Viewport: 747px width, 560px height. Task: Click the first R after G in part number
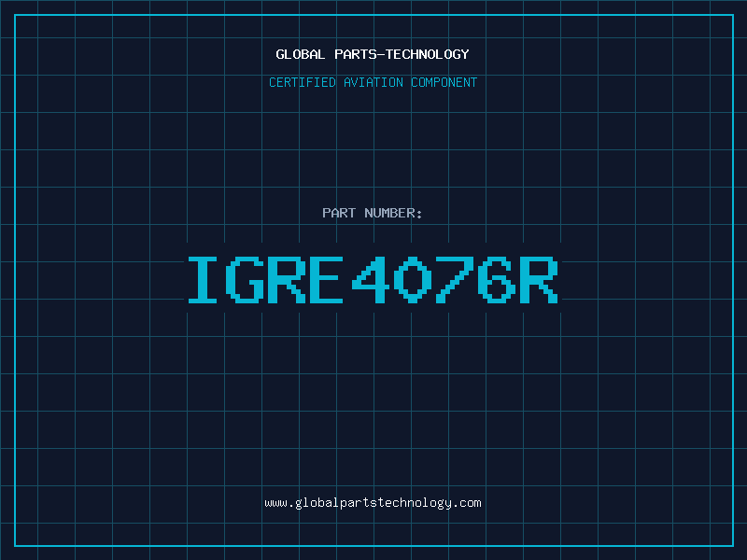tap(289, 279)
